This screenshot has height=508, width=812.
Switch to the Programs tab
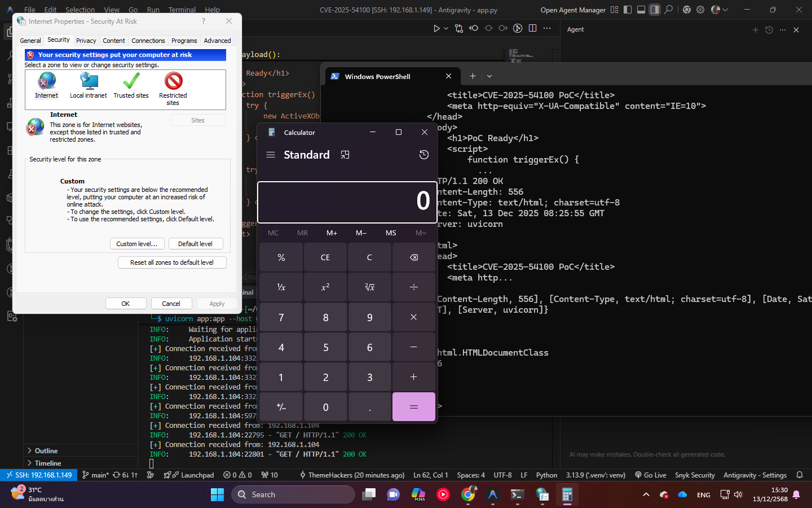(184, 41)
